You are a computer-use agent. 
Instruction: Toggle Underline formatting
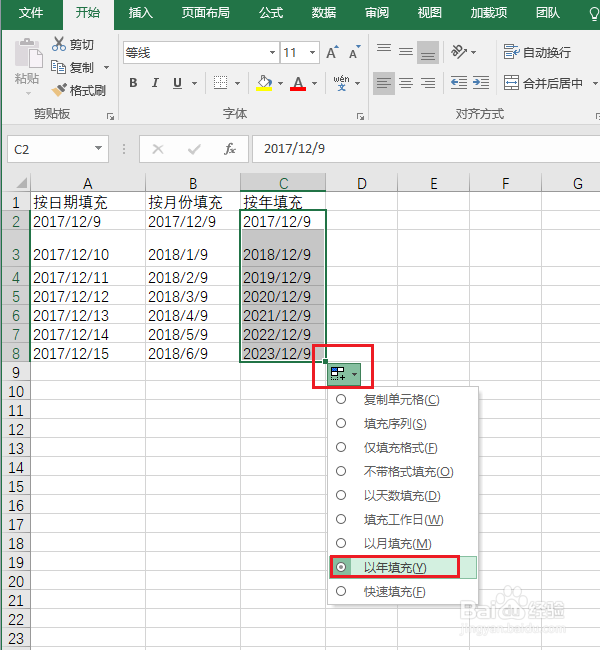177,83
